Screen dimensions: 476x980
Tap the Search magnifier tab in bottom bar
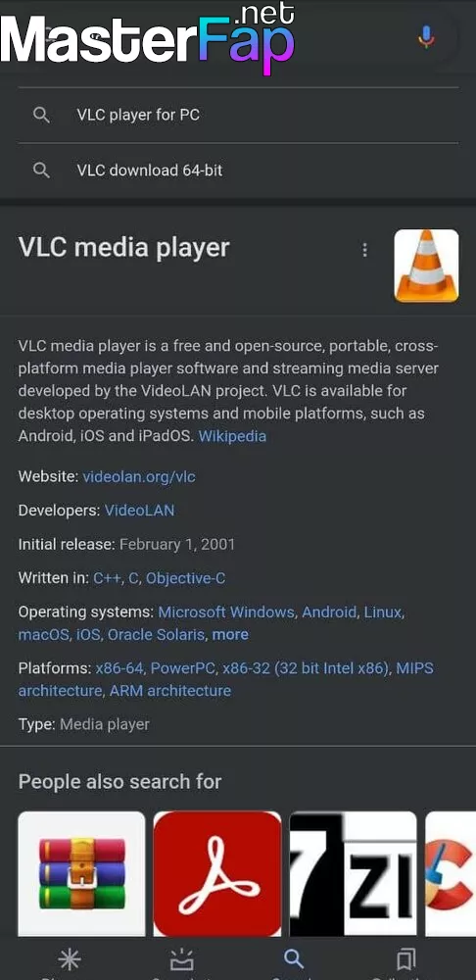tap(294, 959)
